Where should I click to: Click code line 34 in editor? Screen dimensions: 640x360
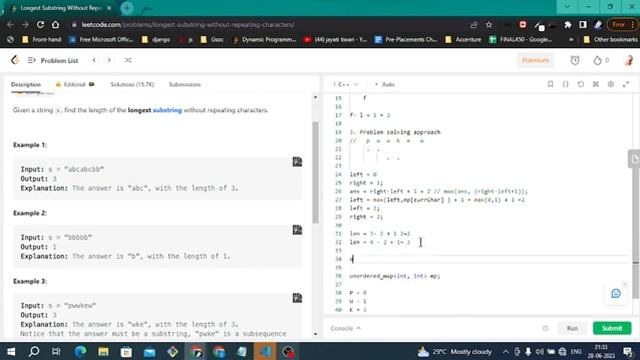pyautogui.click(x=490, y=259)
